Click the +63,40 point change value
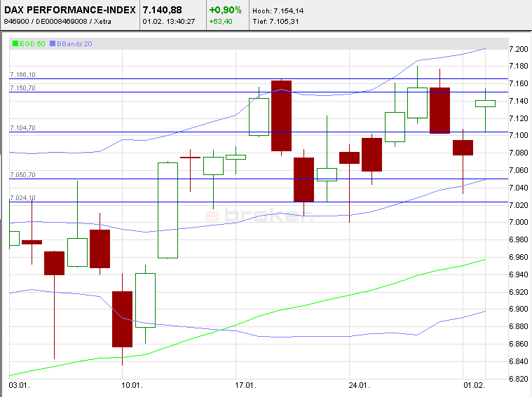Screen dimensions: 532x397 coord(221,22)
